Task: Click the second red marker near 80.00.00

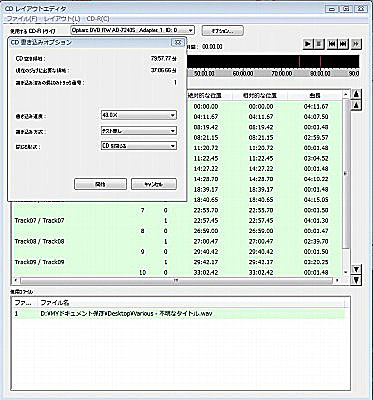Action: (x=320, y=62)
